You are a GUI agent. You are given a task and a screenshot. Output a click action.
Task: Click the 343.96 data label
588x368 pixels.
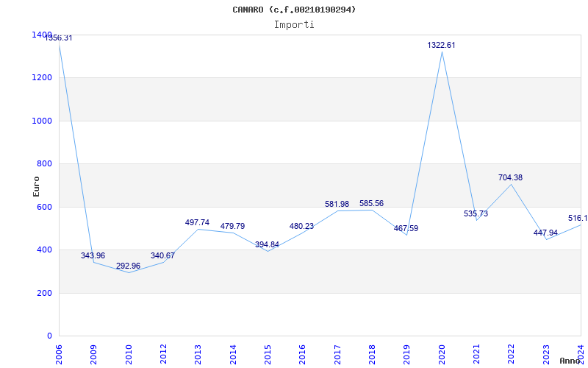click(93, 255)
